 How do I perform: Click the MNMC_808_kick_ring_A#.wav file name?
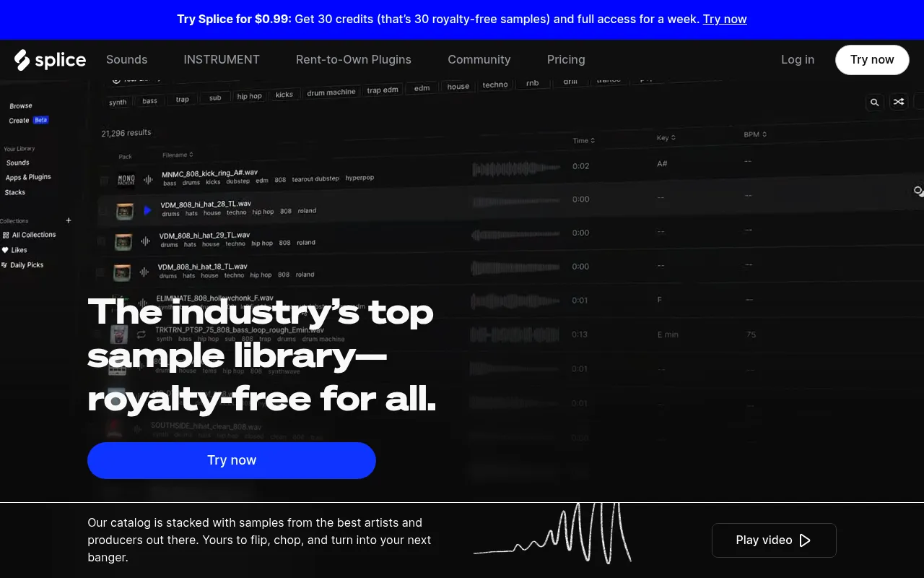point(209,173)
